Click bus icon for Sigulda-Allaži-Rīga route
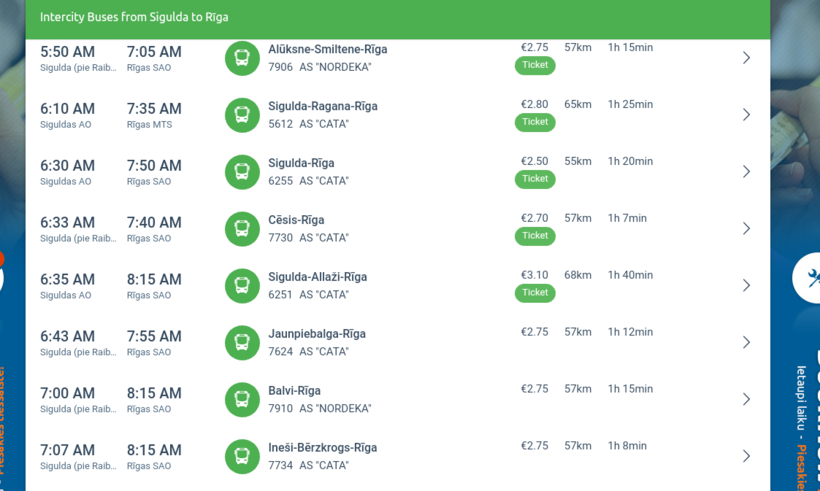The height and width of the screenshot is (491, 820). click(242, 286)
